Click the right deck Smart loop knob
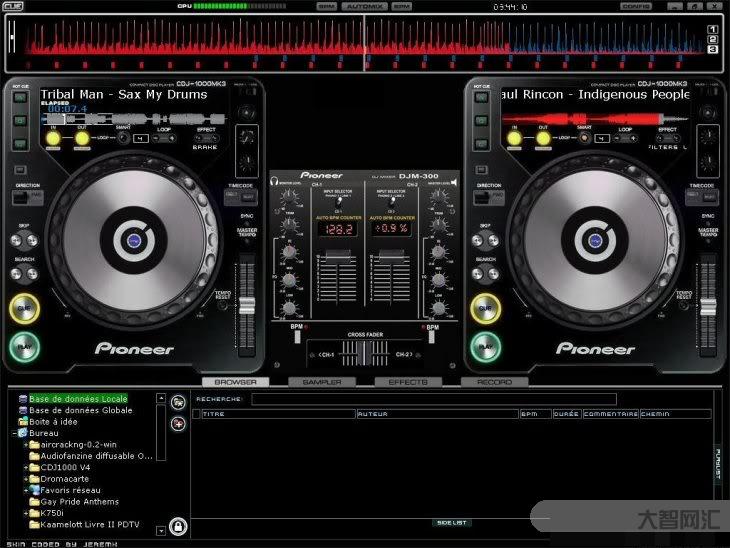 [584, 138]
